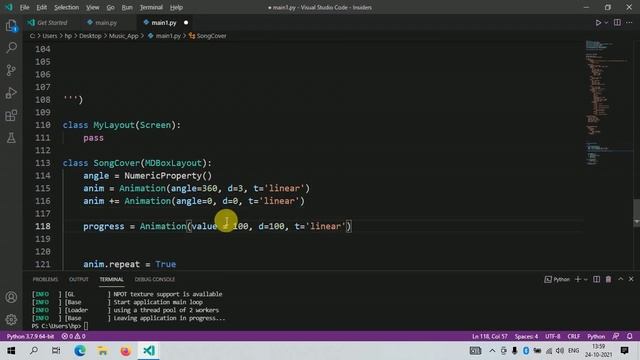Split the terminal pane

[596, 279]
